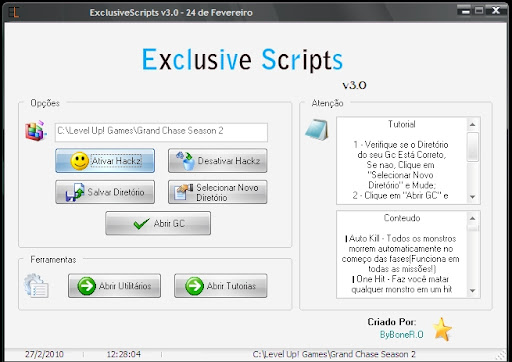Maximize the ExclusiveScripts window

click(479, 11)
